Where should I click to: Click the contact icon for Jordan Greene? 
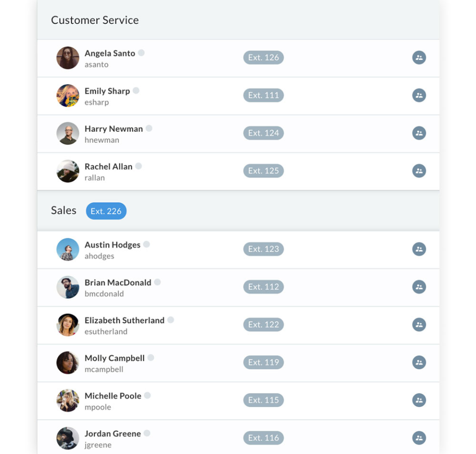pos(419,438)
